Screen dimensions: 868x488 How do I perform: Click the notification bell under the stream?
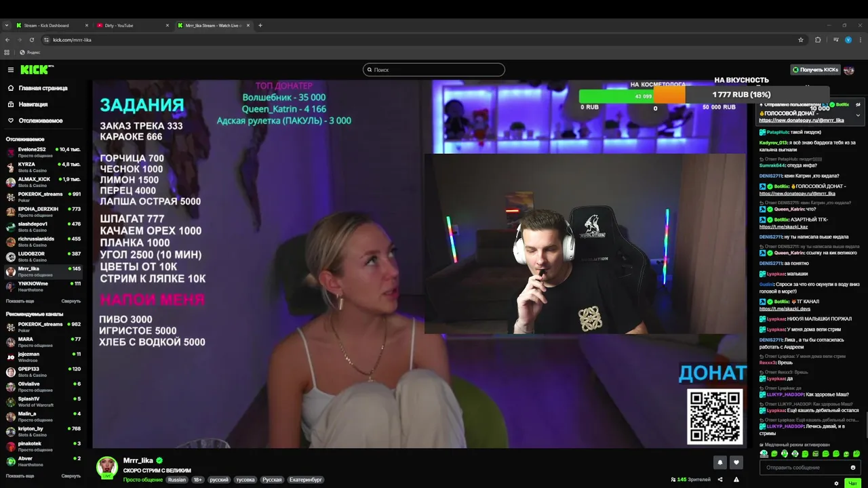click(x=720, y=462)
